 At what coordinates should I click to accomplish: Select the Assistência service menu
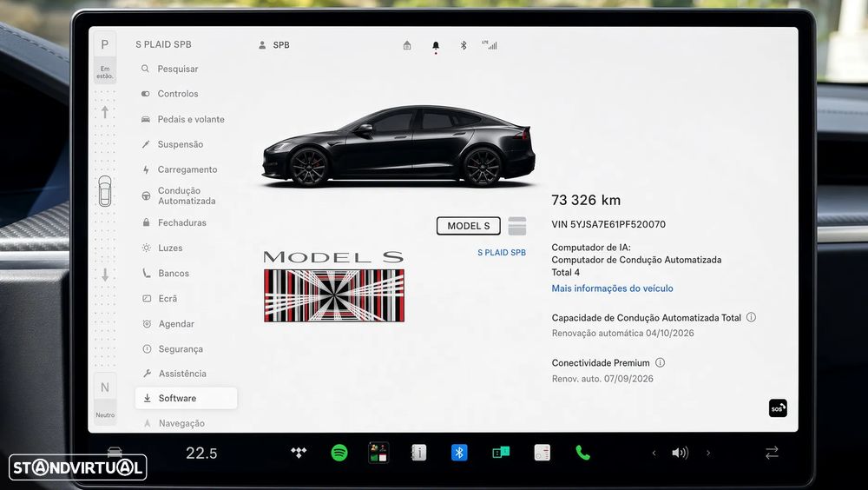(x=174, y=374)
